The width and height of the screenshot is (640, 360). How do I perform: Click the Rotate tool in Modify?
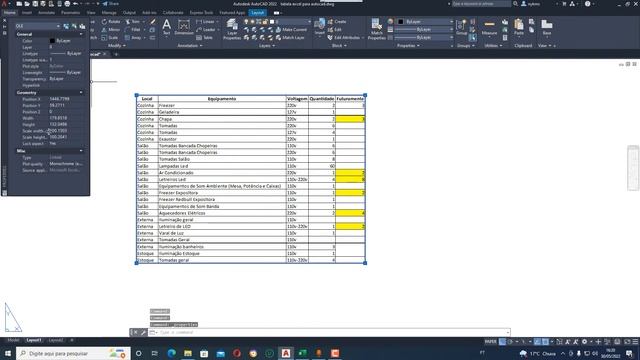tap(111, 22)
